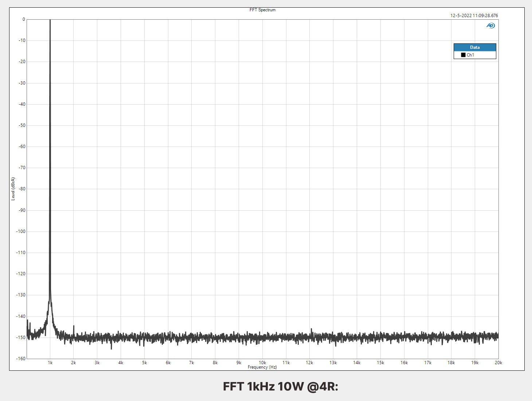
Task: Click the 15k frequency tick label
Action: 380,363
